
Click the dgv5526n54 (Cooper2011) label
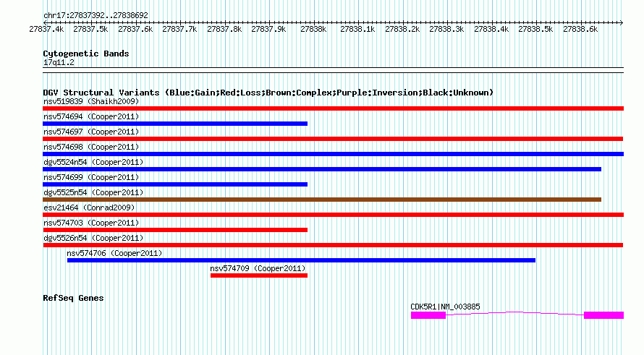pyautogui.click(x=93, y=238)
